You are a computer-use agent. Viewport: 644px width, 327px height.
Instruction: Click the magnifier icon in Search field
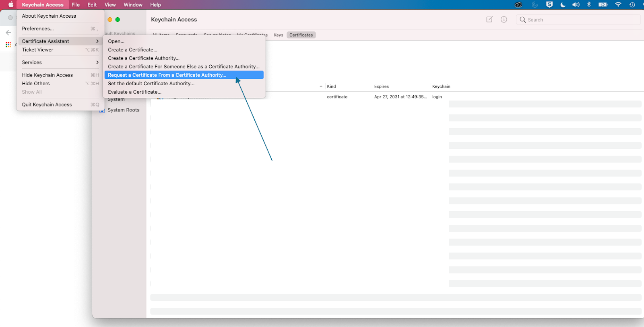click(x=523, y=20)
